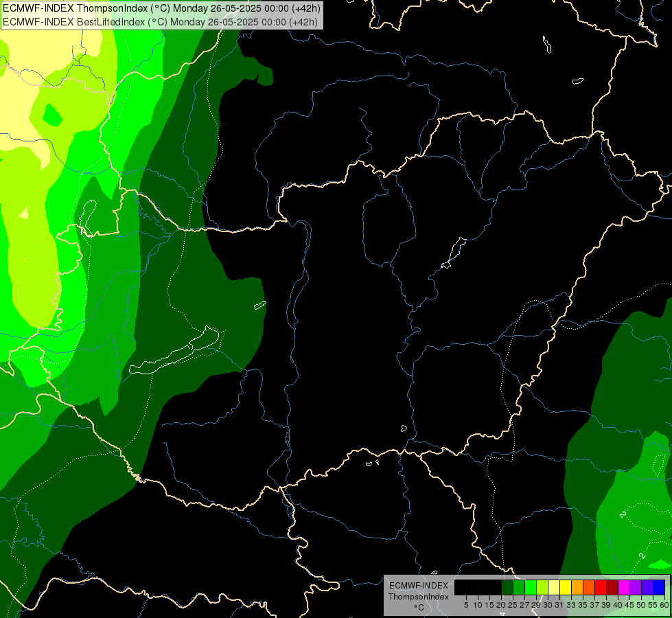Pick the orange 33–35 legend swatch

pyautogui.click(x=577, y=587)
